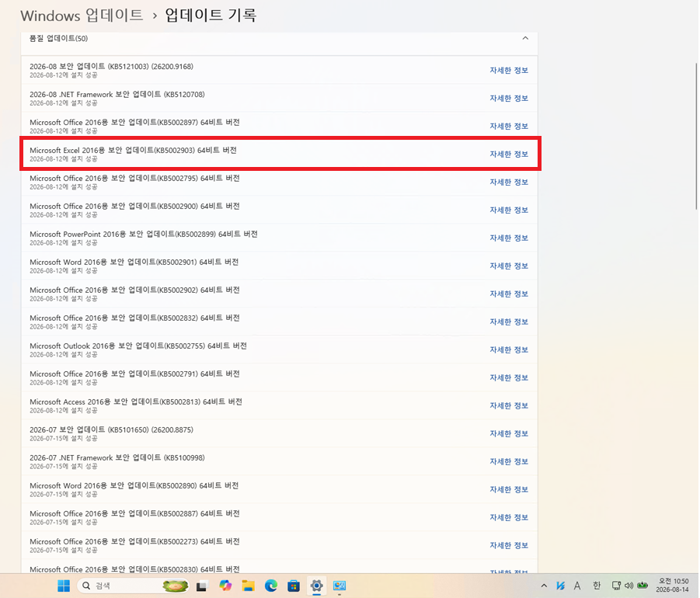Open 자세한 정보 for Office KB5002273

coord(509,545)
